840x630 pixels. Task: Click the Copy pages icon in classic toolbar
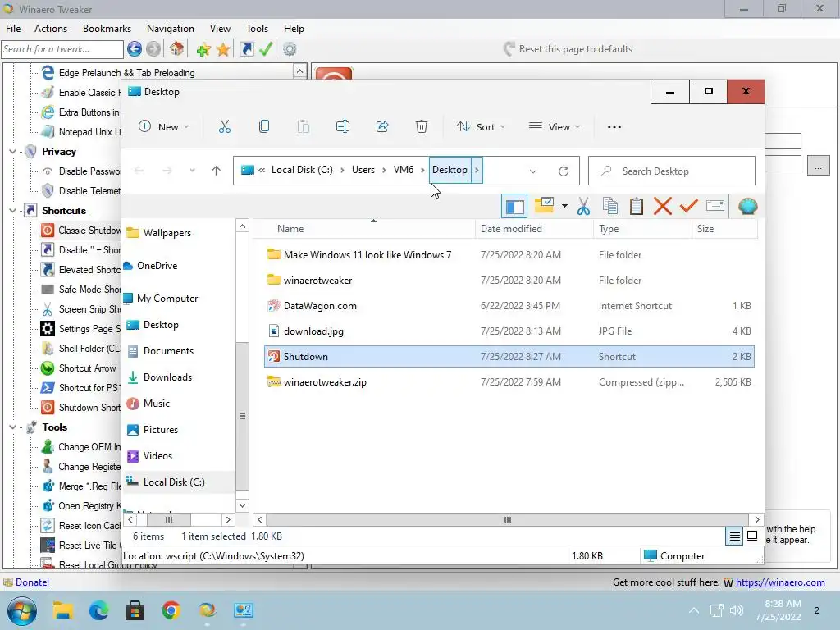[610, 206]
